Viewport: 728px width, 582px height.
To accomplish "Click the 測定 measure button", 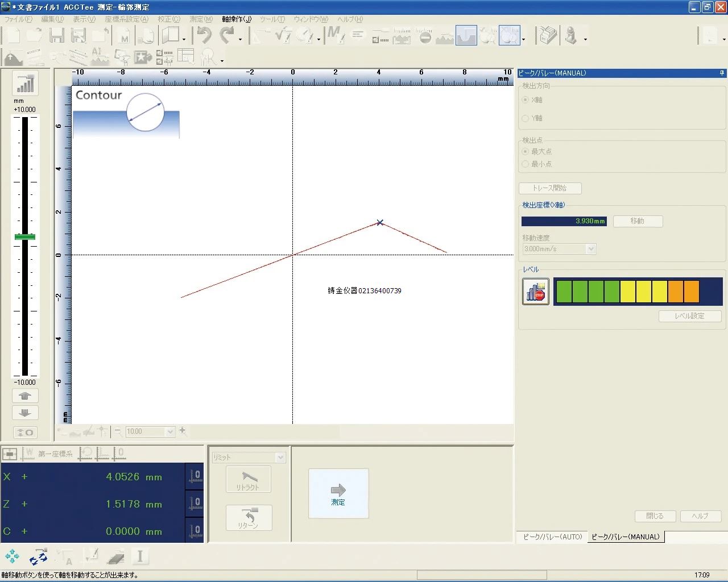I will 338,493.
